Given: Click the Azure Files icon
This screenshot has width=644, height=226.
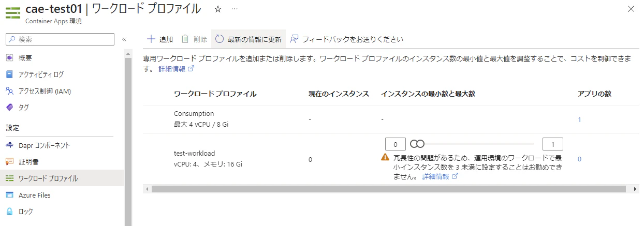Looking at the screenshot, I should [9, 195].
